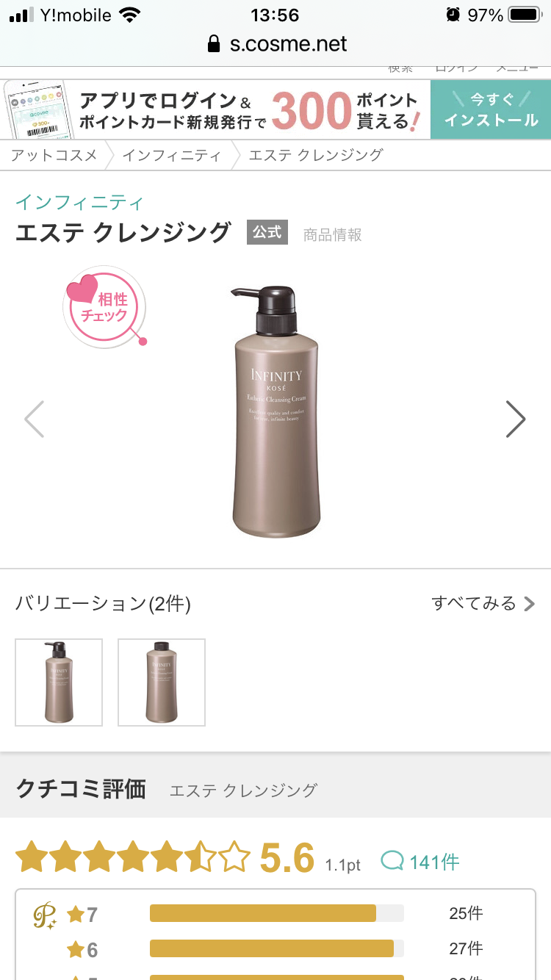Open the インフィニティ breadcrumb item

[171, 155]
